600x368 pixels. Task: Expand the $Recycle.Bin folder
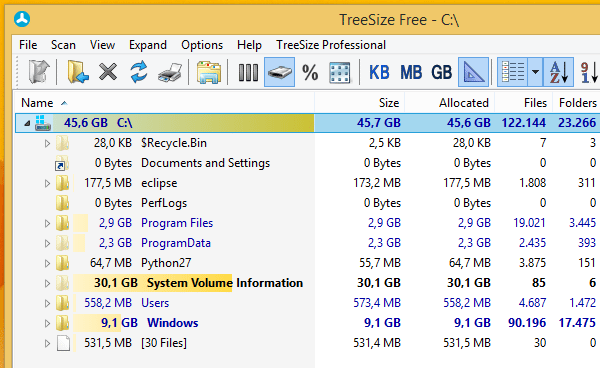[x=47, y=143]
